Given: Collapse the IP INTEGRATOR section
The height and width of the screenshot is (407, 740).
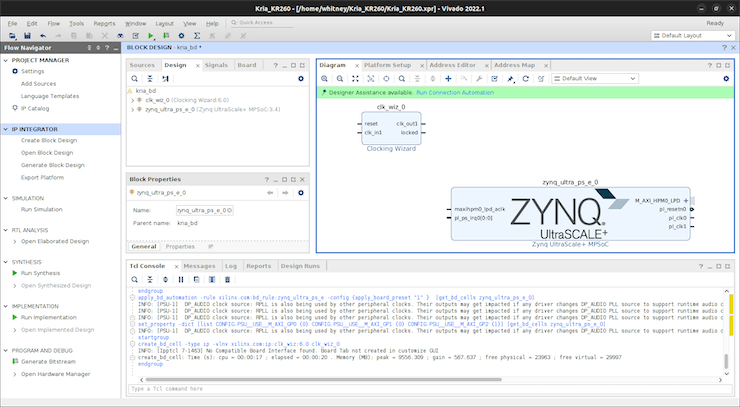Looking at the screenshot, I should [6, 129].
